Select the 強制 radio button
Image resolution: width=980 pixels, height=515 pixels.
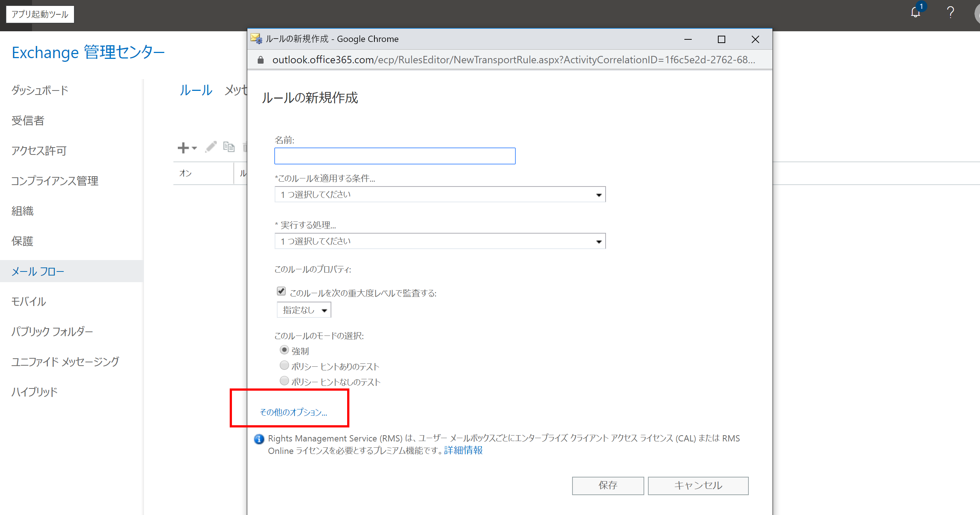(284, 350)
